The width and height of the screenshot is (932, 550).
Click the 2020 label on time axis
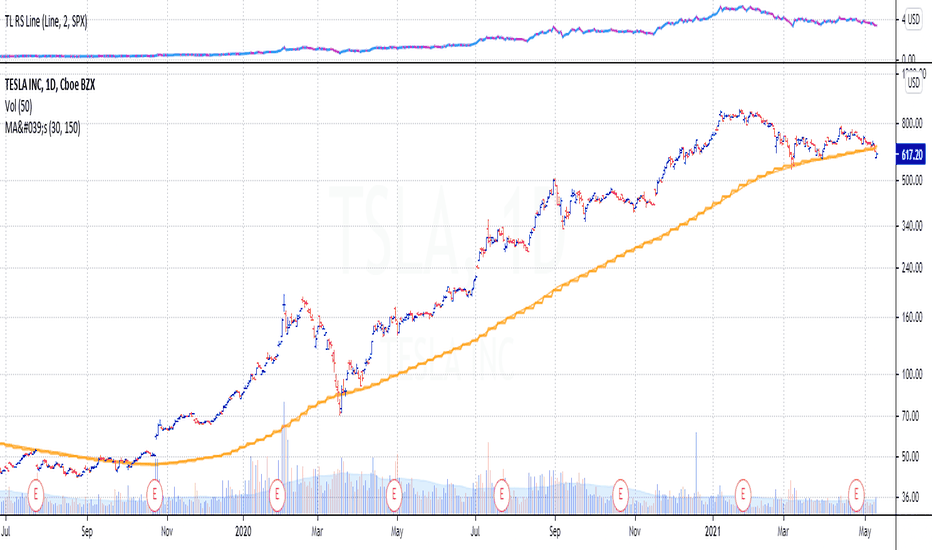pyautogui.click(x=243, y=531)
